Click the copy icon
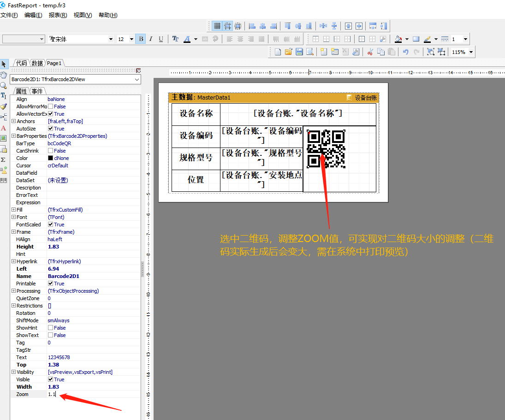 [x=380, y=52]
